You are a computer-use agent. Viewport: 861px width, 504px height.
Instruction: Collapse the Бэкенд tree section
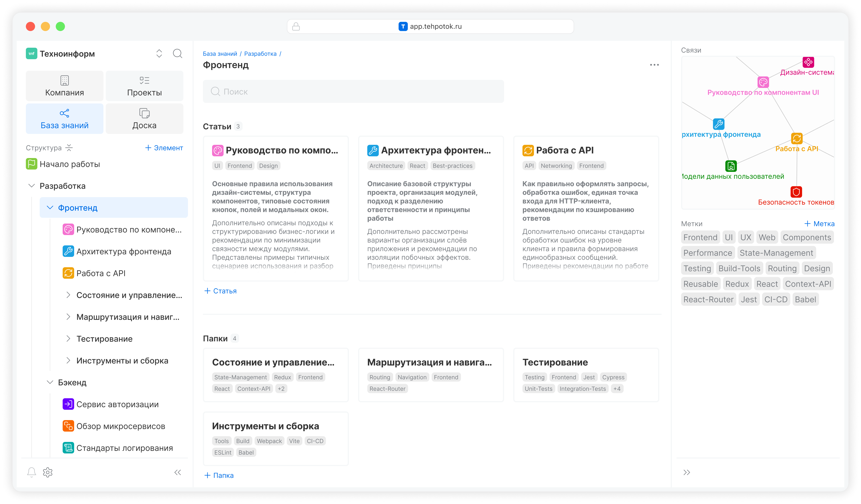(x=50, y=382)
